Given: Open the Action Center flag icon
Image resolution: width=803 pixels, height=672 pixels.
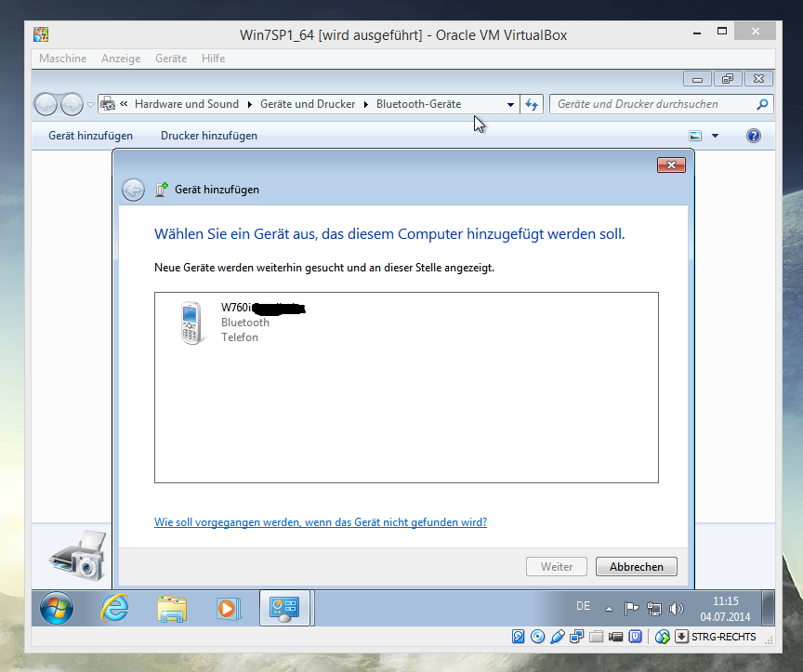Looking at the screenshot, I should (631, 609).
